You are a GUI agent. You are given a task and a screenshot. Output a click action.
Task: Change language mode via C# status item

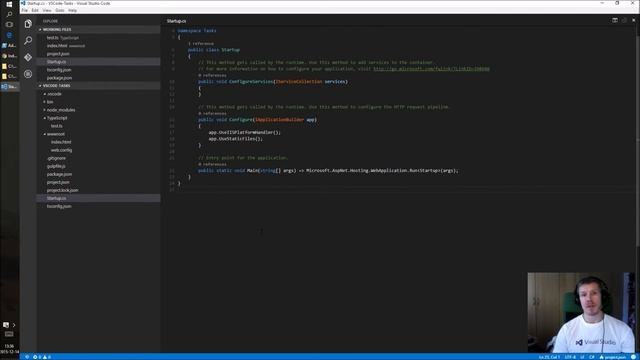pos(591,357)
